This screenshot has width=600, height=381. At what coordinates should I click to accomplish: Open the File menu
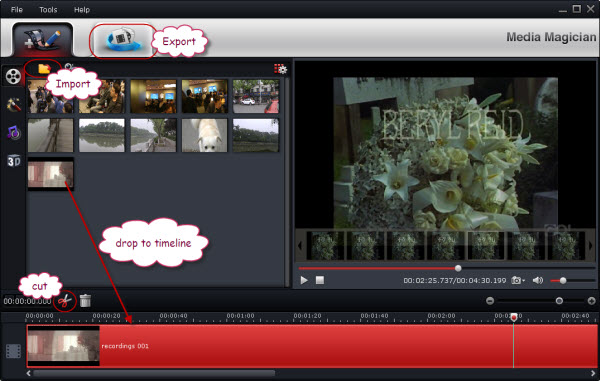(x=16, y=10)
